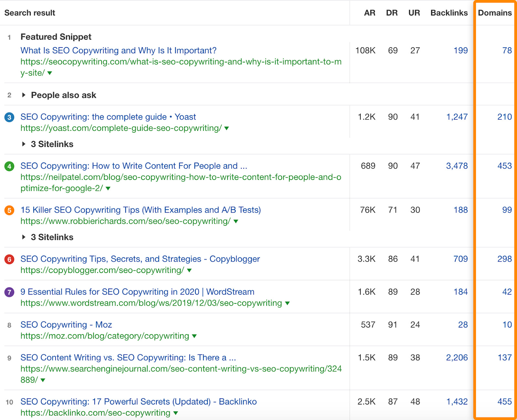The width and height of the screenshot is (517, 420).
Task: Click the green rank badge 4
Action: pyautogui.click(x=9, y=166)
